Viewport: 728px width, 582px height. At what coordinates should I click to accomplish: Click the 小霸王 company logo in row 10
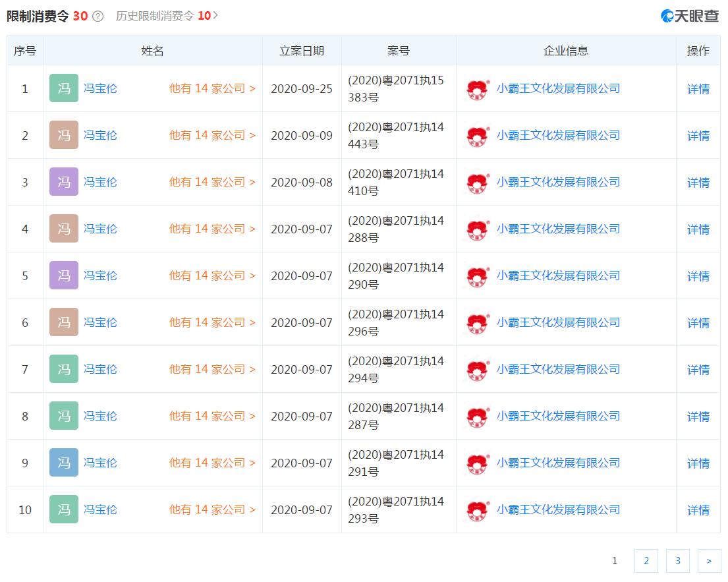click(477, 509)
